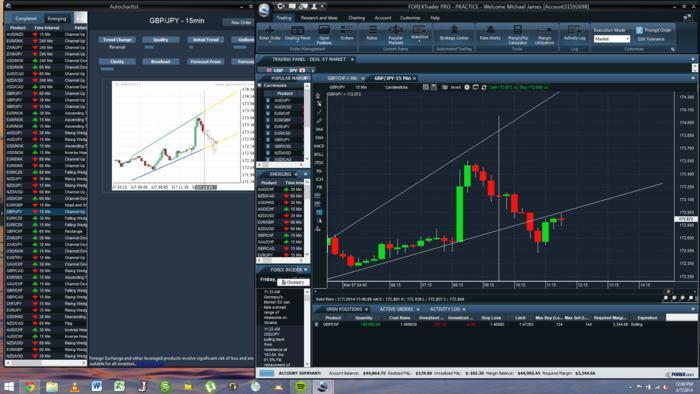Open Popular Markets from the ribbon
Screen dimensions: 700x394
coord(396,35)
